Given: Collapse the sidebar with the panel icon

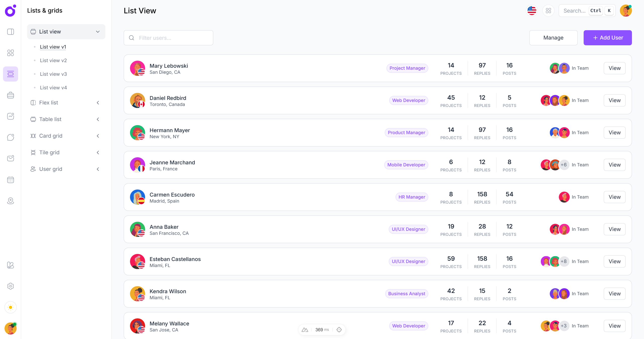Looking at the screenshot, I should coord(11,32).
